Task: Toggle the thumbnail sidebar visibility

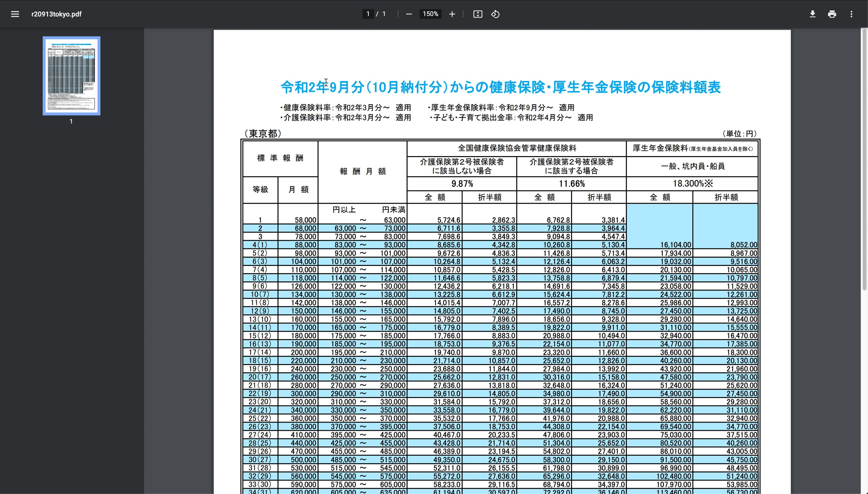Action: coord(15,14)
